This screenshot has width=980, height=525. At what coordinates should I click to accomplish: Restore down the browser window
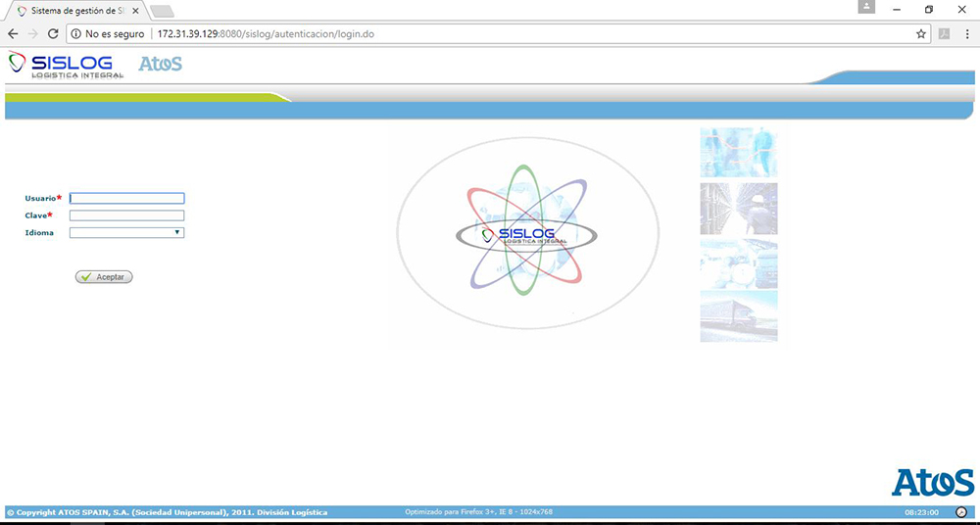(x=929, y=10)
